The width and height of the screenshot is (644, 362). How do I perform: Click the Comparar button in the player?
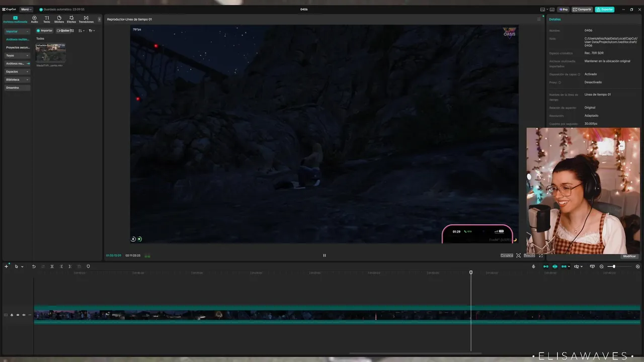click(x=507, y=255)
